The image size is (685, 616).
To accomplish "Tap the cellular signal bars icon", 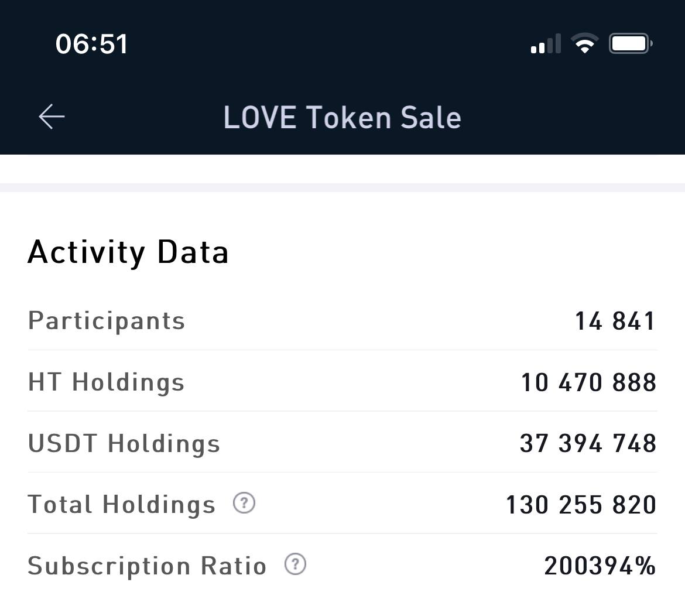I will click(x=546, y=43).
